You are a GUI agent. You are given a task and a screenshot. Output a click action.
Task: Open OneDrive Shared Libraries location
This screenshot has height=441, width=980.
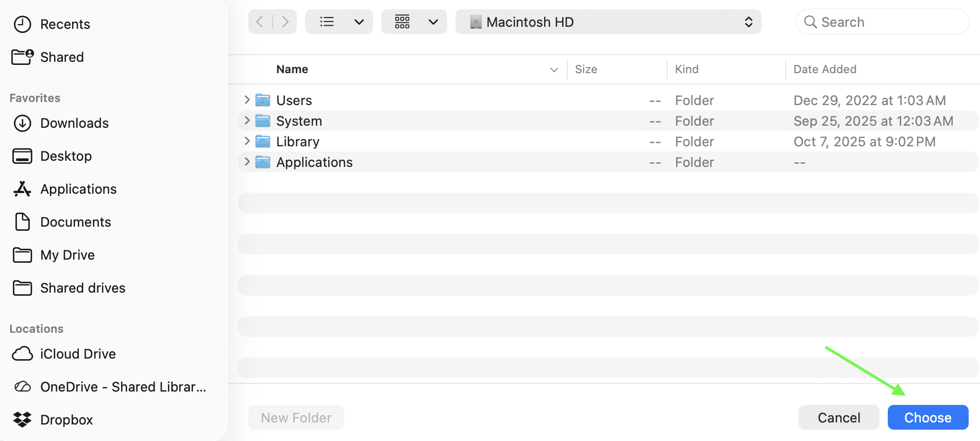click(122, 387)
